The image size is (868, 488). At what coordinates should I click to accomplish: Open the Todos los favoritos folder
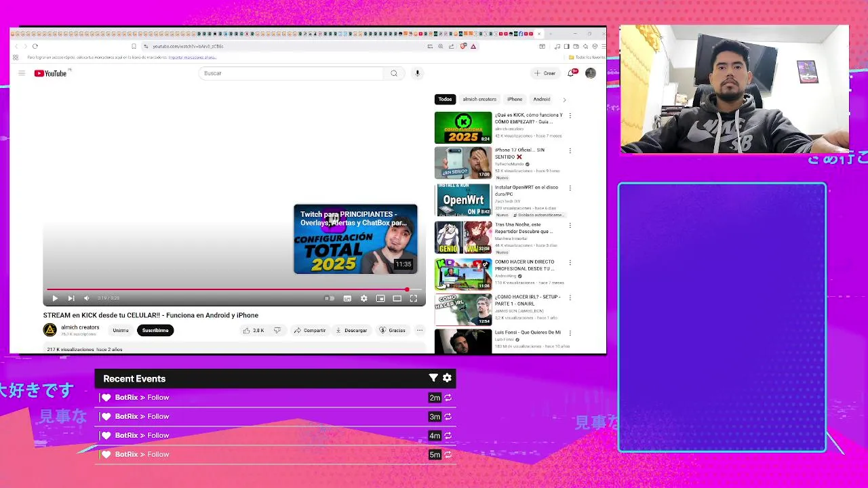pos(587,58)
